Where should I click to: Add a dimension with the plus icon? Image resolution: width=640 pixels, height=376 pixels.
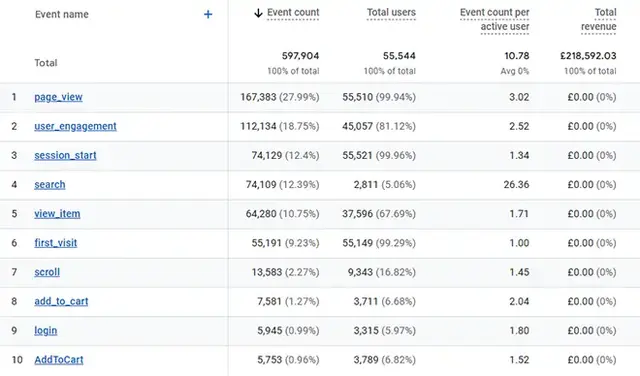[x=208, y=14]
